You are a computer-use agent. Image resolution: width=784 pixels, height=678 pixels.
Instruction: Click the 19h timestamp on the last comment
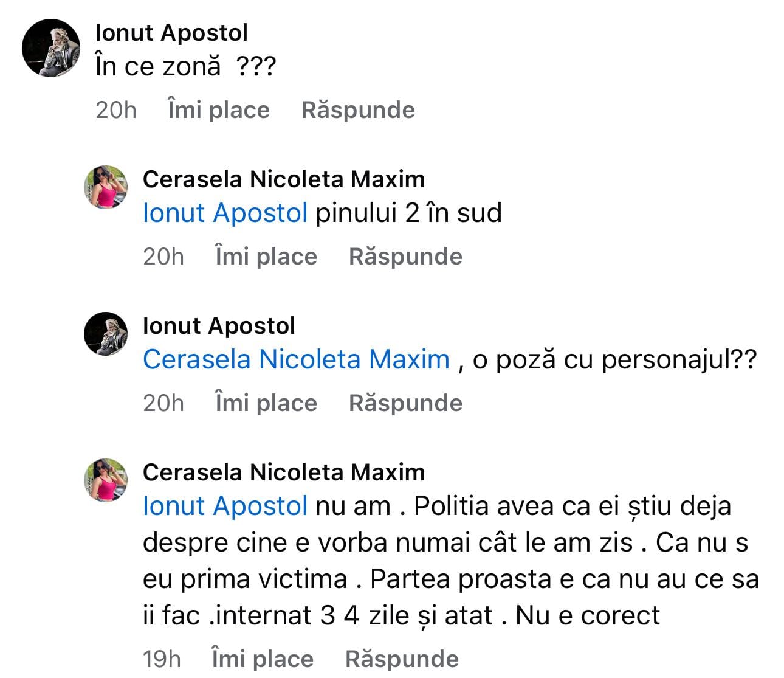[162, 659]
